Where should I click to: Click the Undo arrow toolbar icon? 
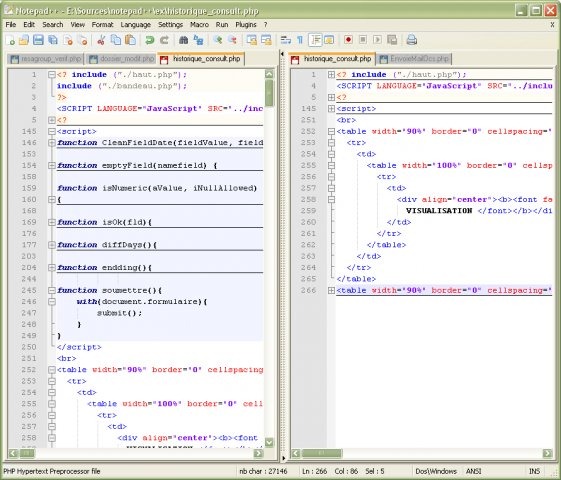pyautogui.click(x=150, y=40)
